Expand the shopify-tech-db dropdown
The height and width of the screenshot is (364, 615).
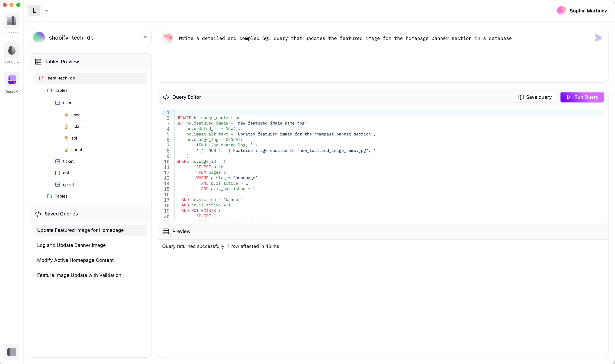tap(145, 38)
